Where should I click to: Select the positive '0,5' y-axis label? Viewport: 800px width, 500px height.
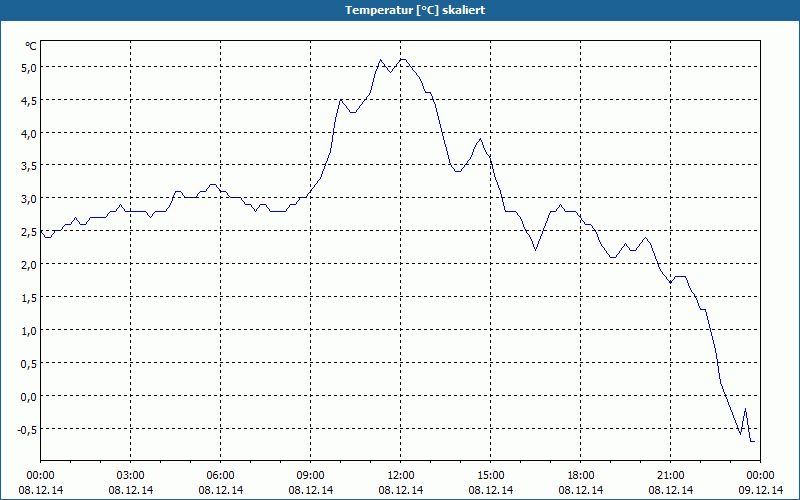tap(28, 364)
